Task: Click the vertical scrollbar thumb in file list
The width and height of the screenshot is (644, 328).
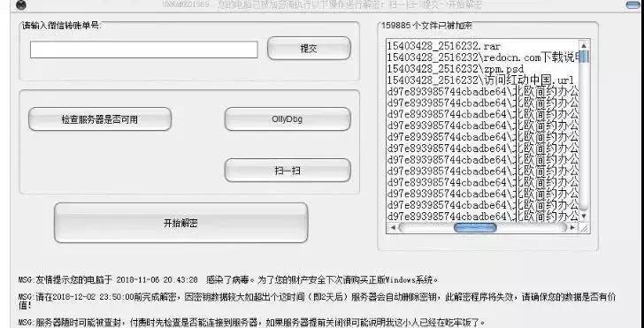Action: [x=584, y=57]
